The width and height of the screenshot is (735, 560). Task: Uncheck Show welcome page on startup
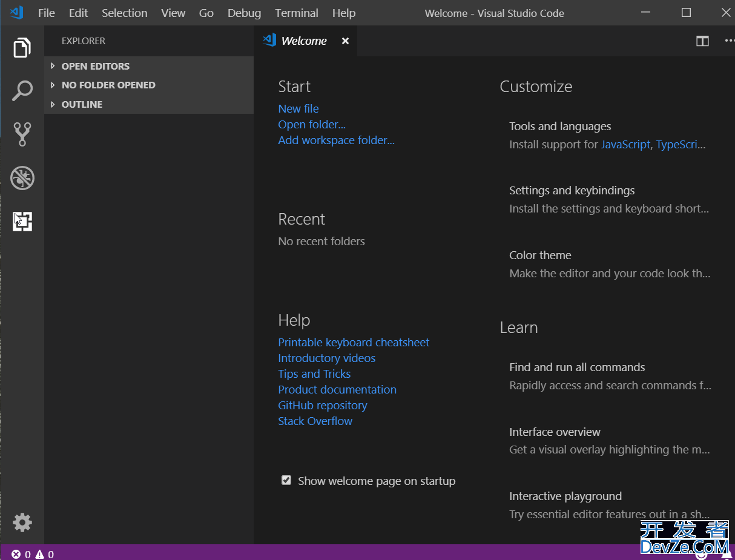286,481
